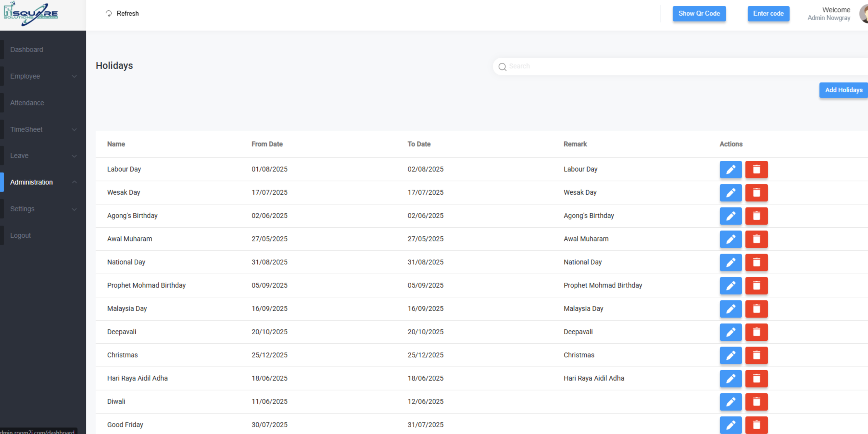Click the Enter code button
Image resolution: width=868 pixels, height=434 pixels.
click(x=768, y=14)
